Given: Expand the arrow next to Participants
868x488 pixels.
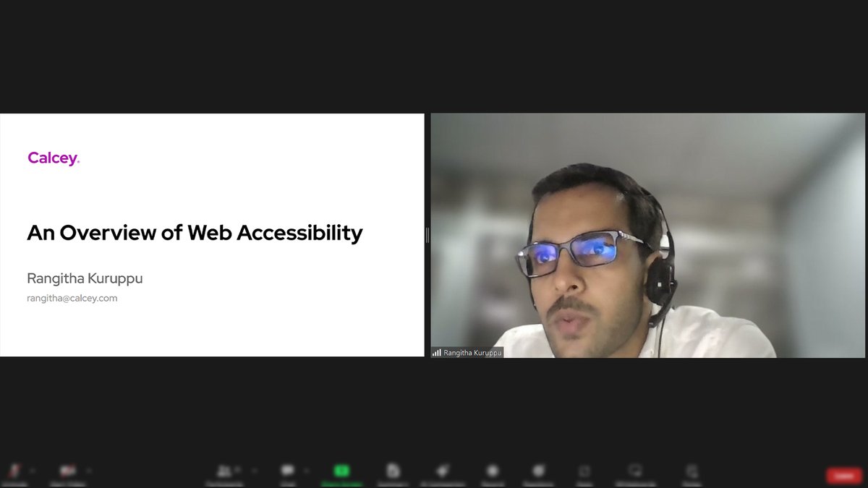Looking at the screenshot, I should pyautogui.click(x=254, y=470).
